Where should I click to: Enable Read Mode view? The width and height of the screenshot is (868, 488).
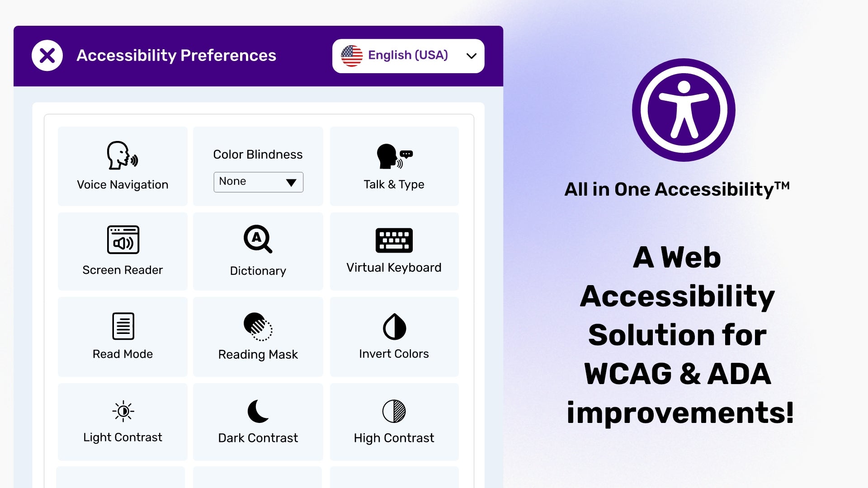pyautogui.click(x=122, y=335)
